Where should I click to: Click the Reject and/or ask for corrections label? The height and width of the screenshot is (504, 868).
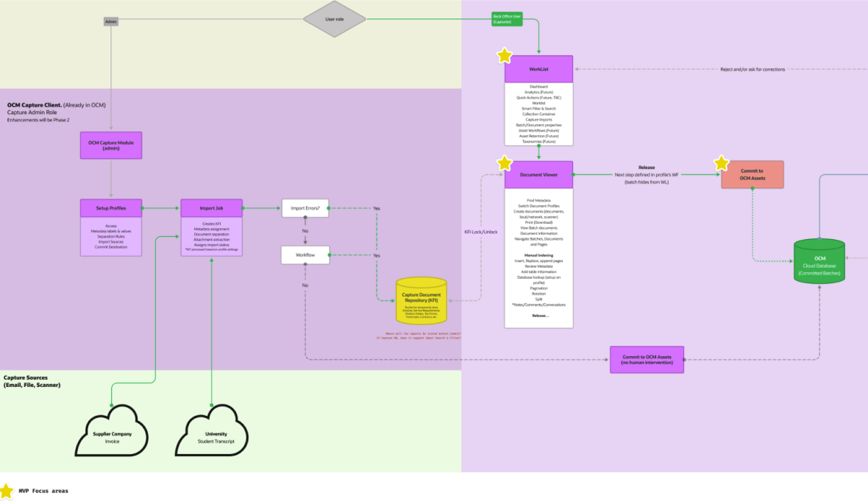[753, 69]
